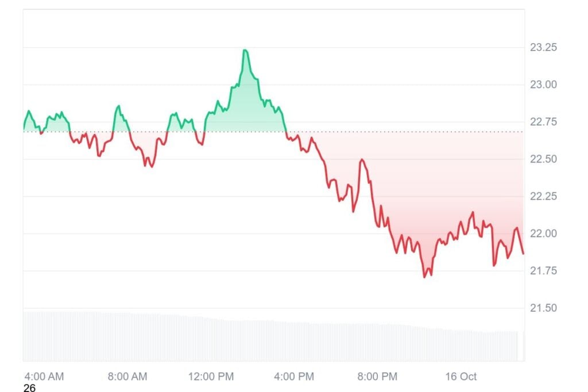
Task: Select the 23.00 price axis label
Action: 543,85
